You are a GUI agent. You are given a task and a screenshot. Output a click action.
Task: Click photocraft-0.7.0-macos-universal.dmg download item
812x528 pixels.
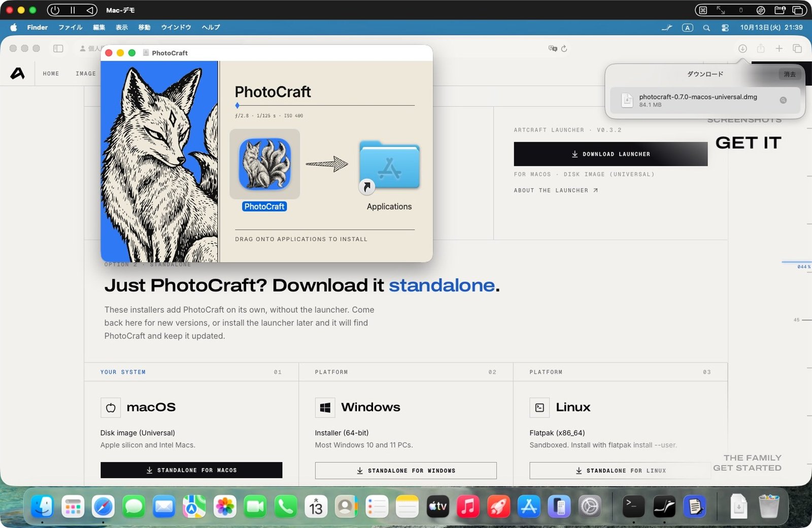pos(704,101)
